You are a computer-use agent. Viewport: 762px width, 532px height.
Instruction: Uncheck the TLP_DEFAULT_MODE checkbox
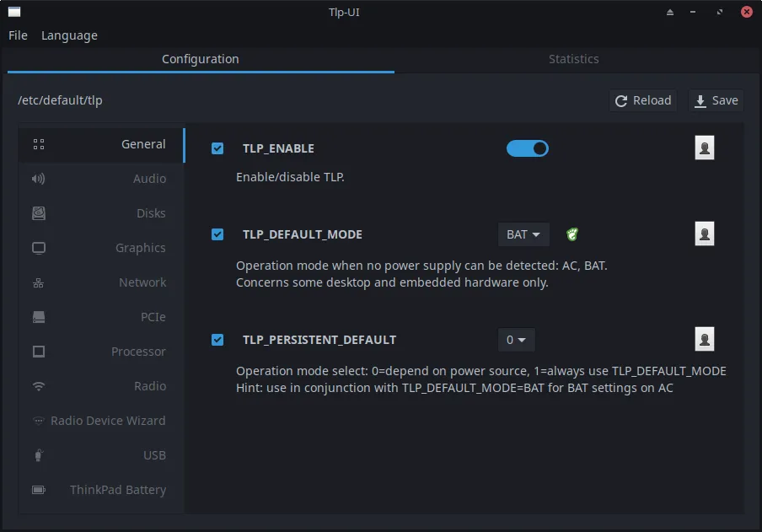(x=217, y=234)
